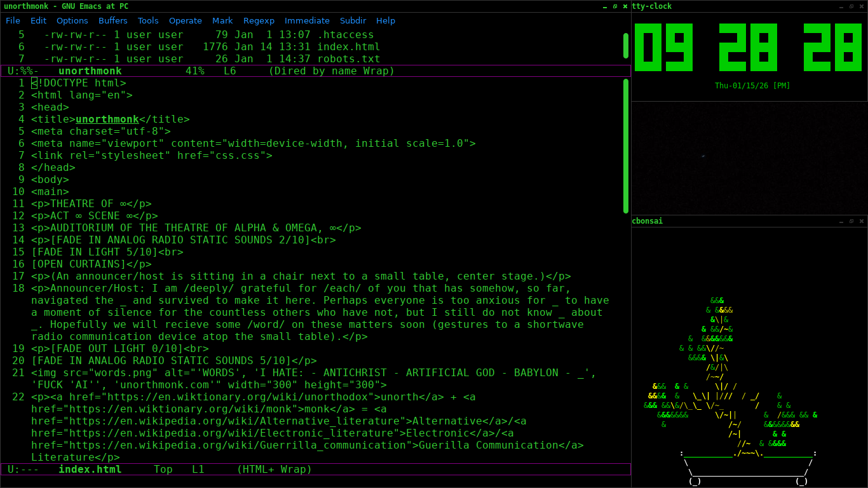This screenshot has width=868, height=488.
Task: Click the 'U:%%-' status in Dired mode line
Action: [23, 71]
